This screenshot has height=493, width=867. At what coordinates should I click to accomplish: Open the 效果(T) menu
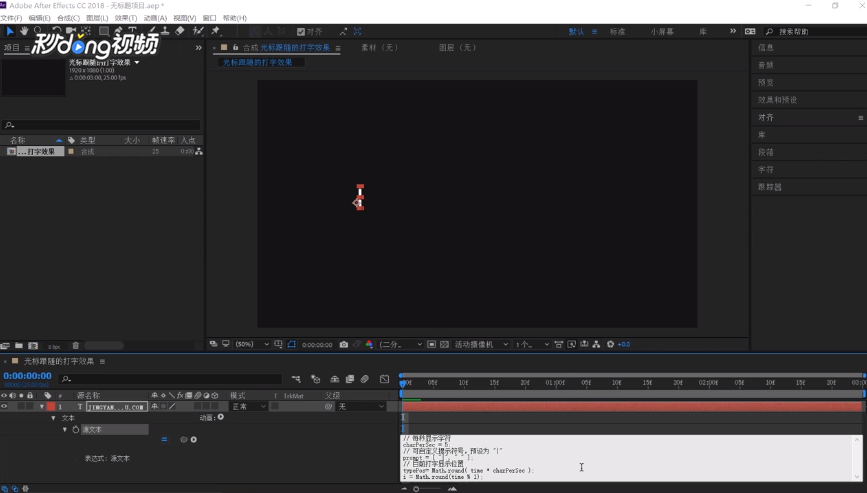(126, 18)
